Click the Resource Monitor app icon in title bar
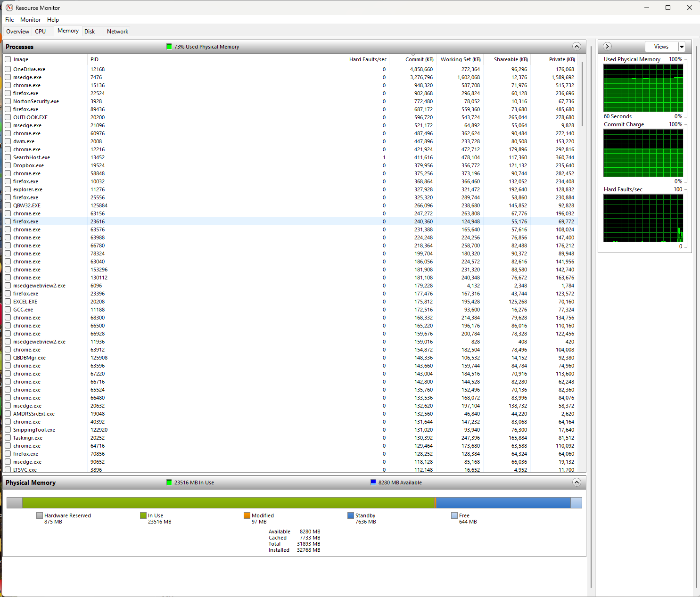Image resolution: width=700 pixels, height=597 pixels. pos(9,8)
